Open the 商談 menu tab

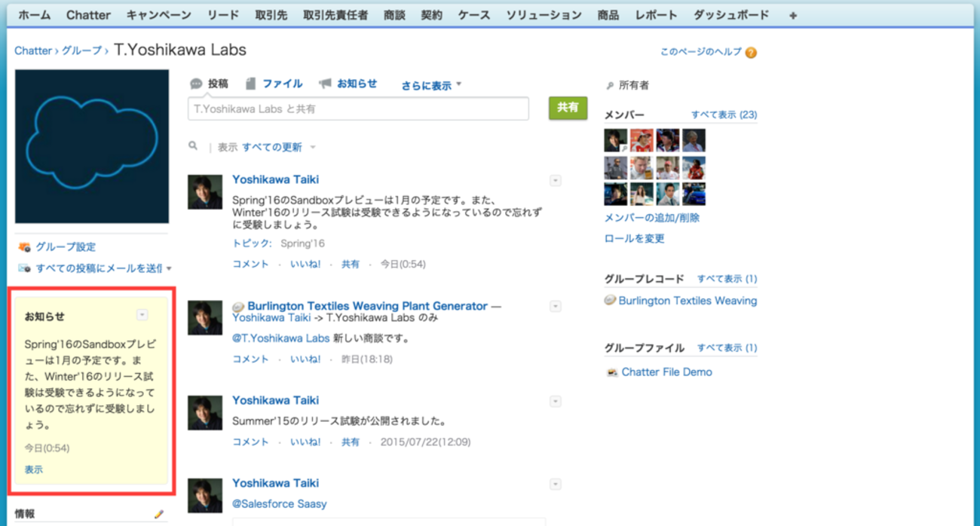click(x=394, y=15)
